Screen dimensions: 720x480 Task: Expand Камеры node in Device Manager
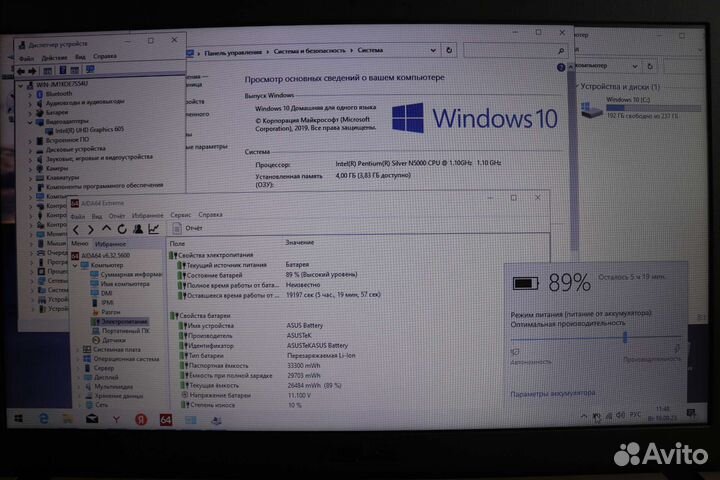(30, 169)
